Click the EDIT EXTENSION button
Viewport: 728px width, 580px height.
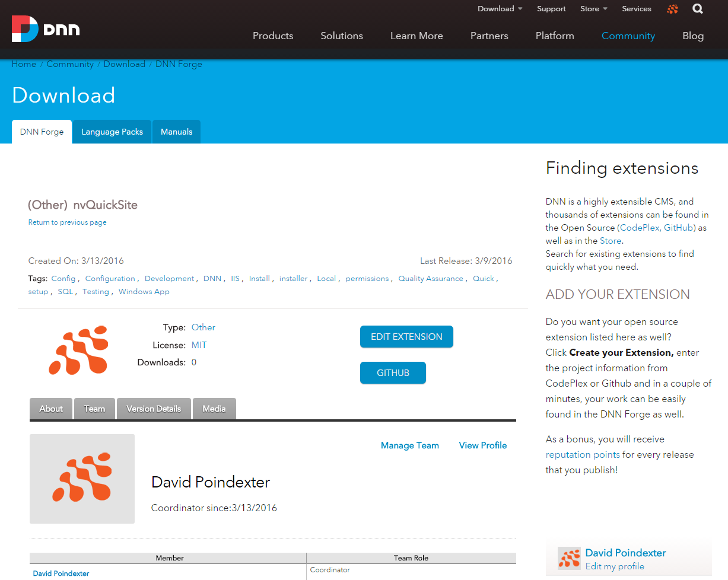pos(406,336)
